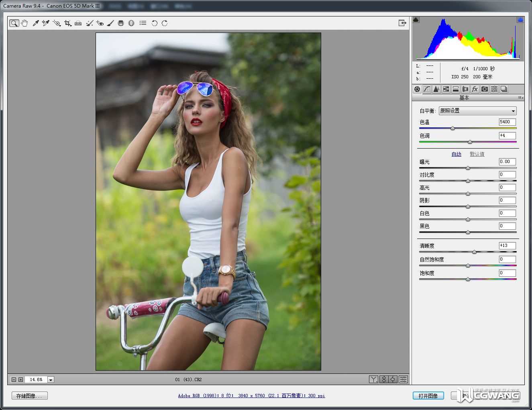
Task: Click the 打开图像 button
Action: tap(428, 396)
